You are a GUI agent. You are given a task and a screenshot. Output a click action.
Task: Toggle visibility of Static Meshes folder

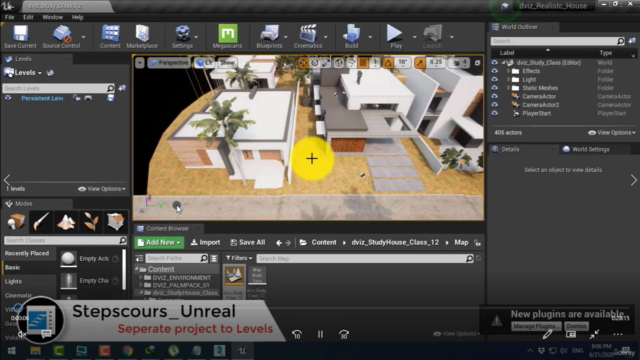494,88
